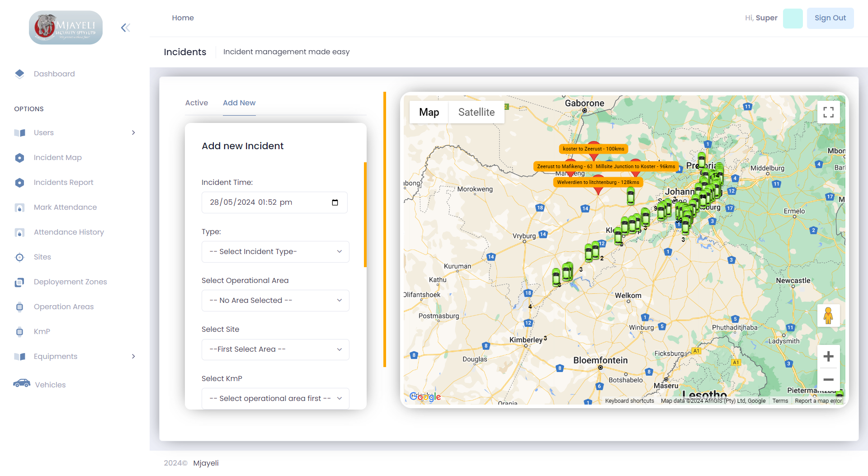Toggle the map Pegman street view control
Viewport: 868px width, 476px height.
(829, 315)
